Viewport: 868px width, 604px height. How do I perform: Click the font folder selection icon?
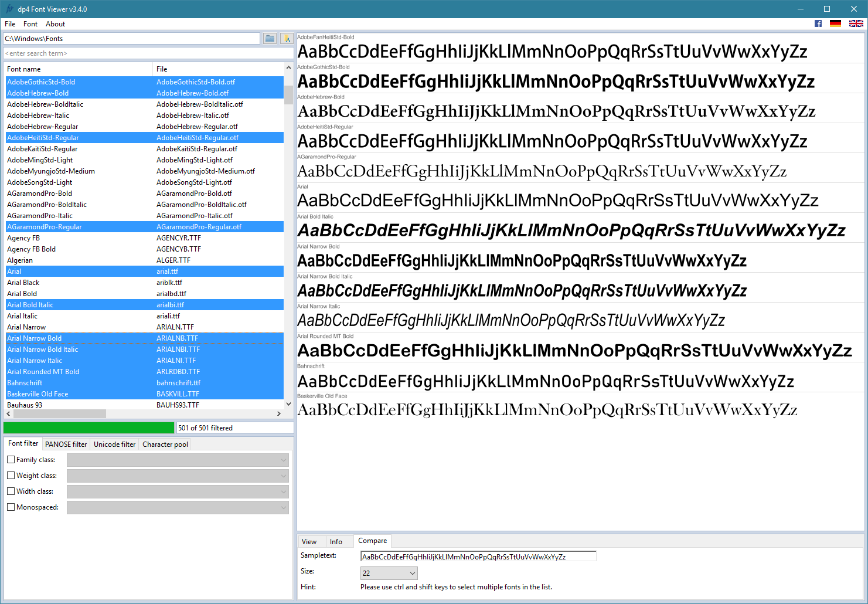coord(287,38)
